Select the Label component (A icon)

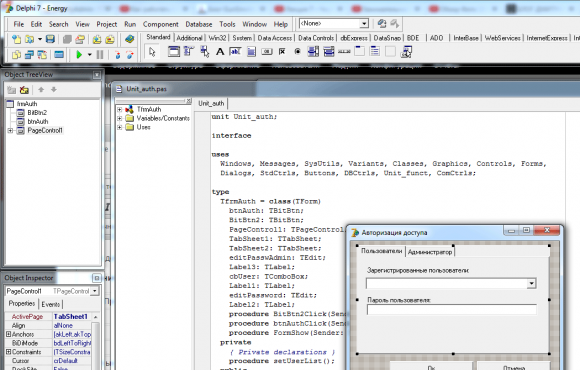pos(220,51)
